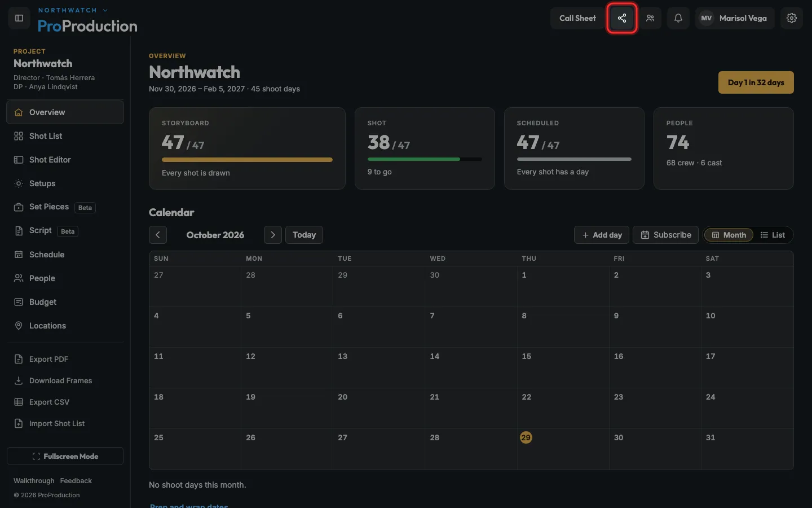The width and height of the screenshot is (812, 508).
Task: Click the Budget icon in sidebar
Action: [19, 302]
